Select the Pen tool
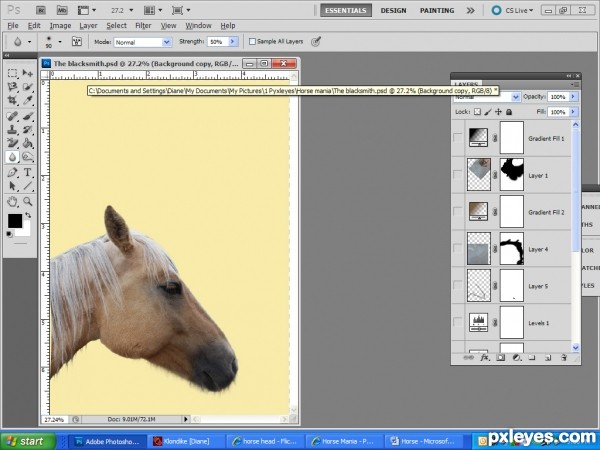This screenshot has height=450, width=600. 12,173
